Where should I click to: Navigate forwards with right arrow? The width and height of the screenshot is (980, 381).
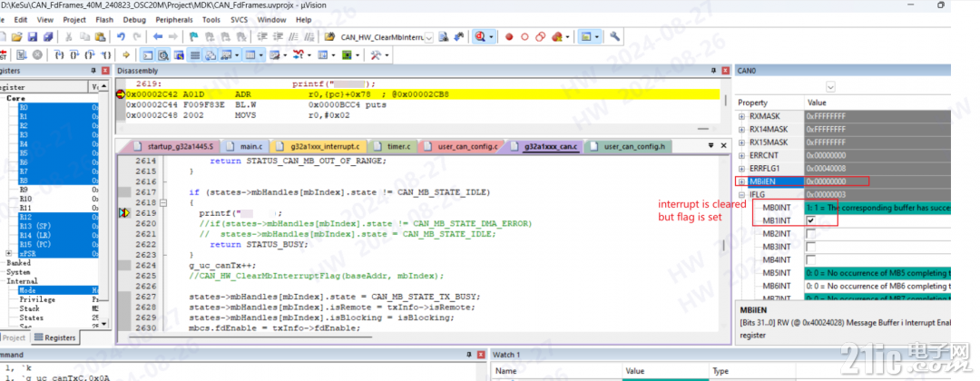click(x=173, y=37)
